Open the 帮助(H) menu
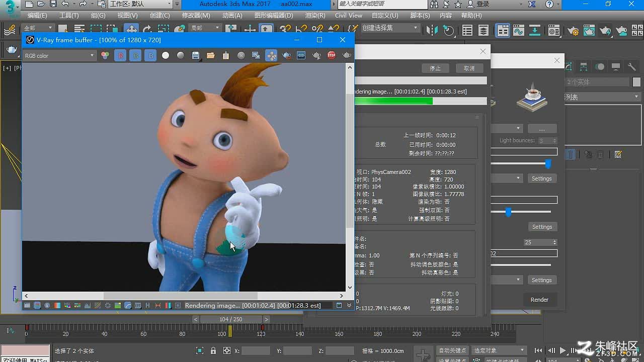Screen dimensions: 644x362 pyautogui.click(x=471, y=16)
